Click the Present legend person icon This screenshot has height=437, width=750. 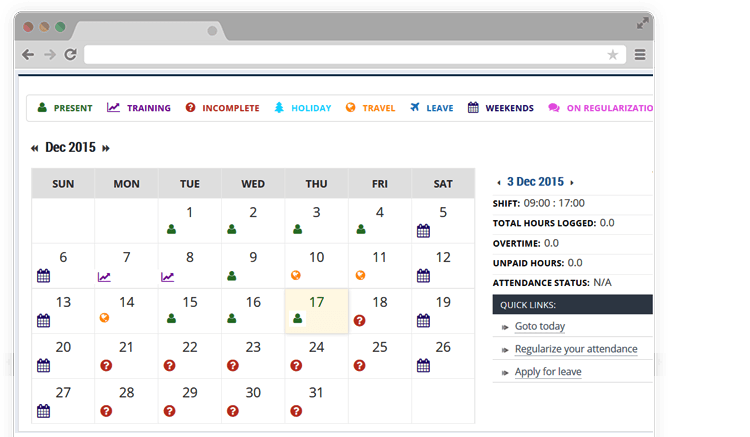click(x=42, y=108)
